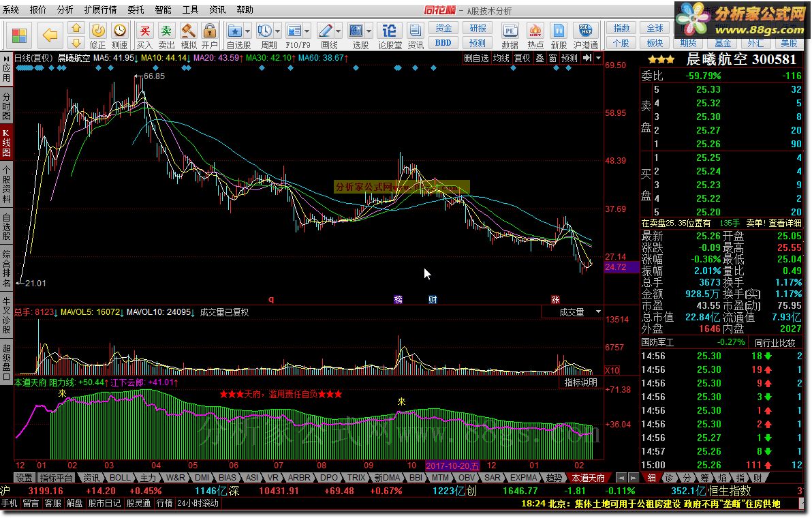The height and width of the screenshot is (518, 812).
Task: Open the 委托 menu
Action: (136, 10)
